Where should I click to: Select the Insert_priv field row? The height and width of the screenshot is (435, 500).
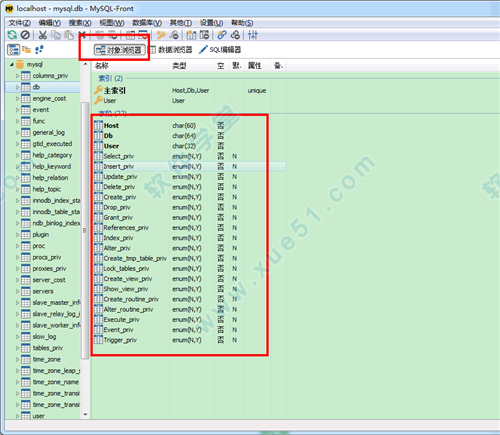(x=189, y=166)
